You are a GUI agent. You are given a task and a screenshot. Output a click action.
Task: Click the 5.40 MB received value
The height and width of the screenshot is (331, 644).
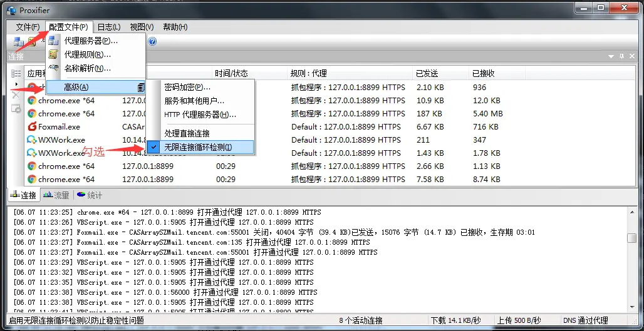[x=487, y=114]
